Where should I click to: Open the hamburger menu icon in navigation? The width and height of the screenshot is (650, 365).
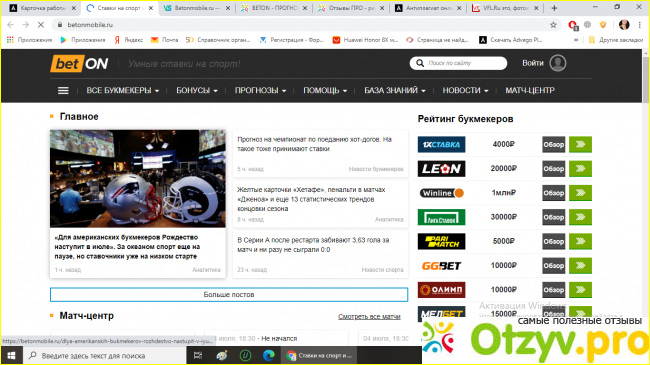pos(63,90)
